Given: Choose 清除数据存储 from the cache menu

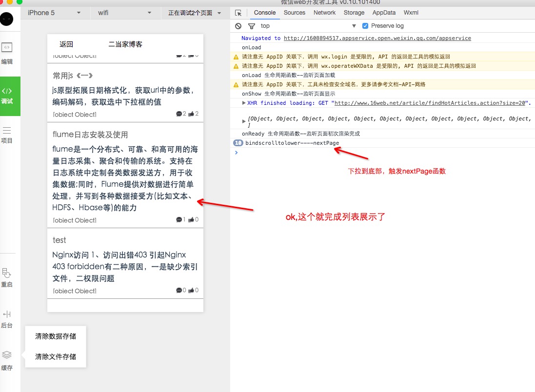Looking at the screenshot, I should click(56, 336).
